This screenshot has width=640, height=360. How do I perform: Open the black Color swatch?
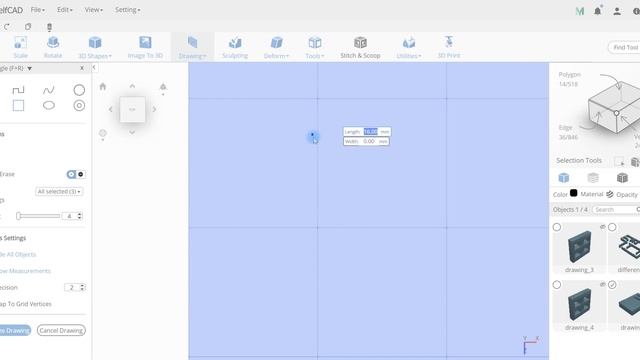coord(573,193)
